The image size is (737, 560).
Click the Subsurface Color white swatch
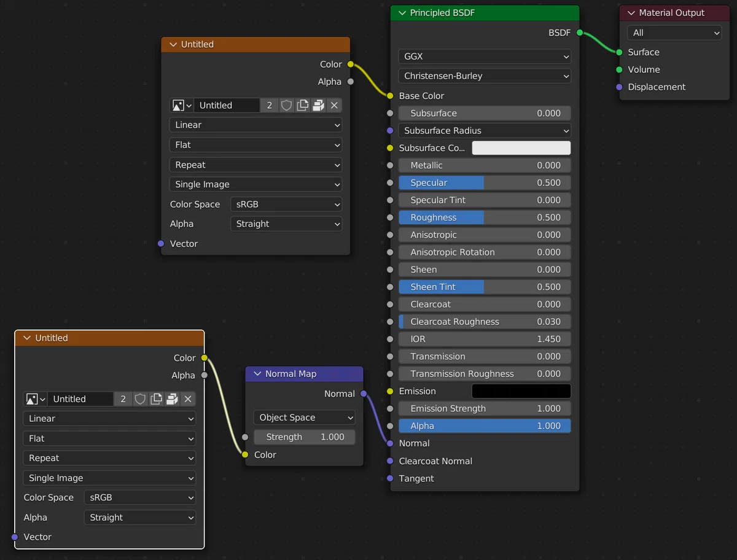coord(521,148)
